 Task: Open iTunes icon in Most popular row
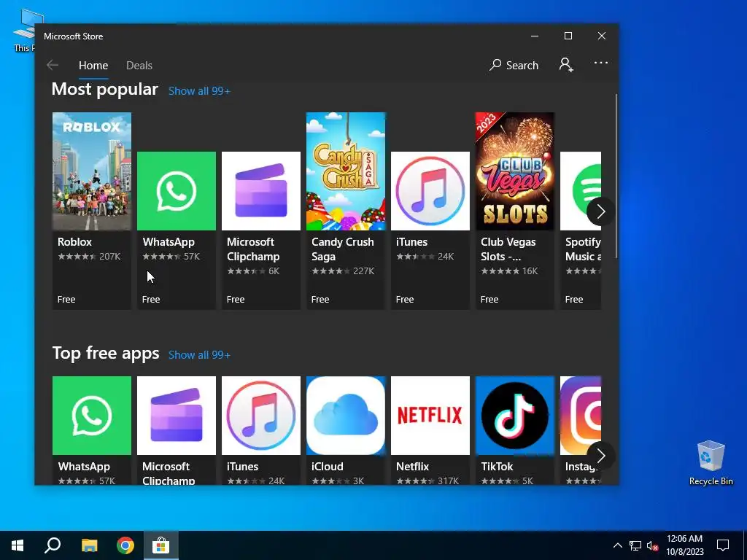point(430,191)
